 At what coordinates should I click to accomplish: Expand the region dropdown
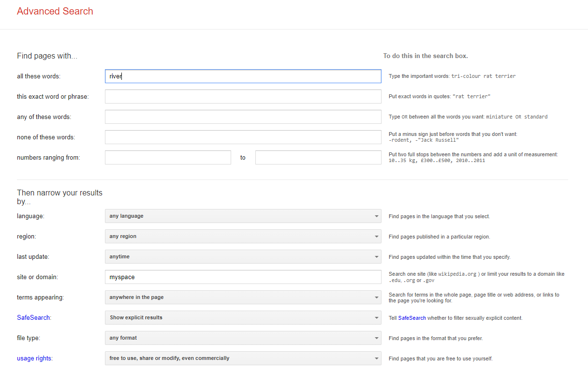coord(243,237)
